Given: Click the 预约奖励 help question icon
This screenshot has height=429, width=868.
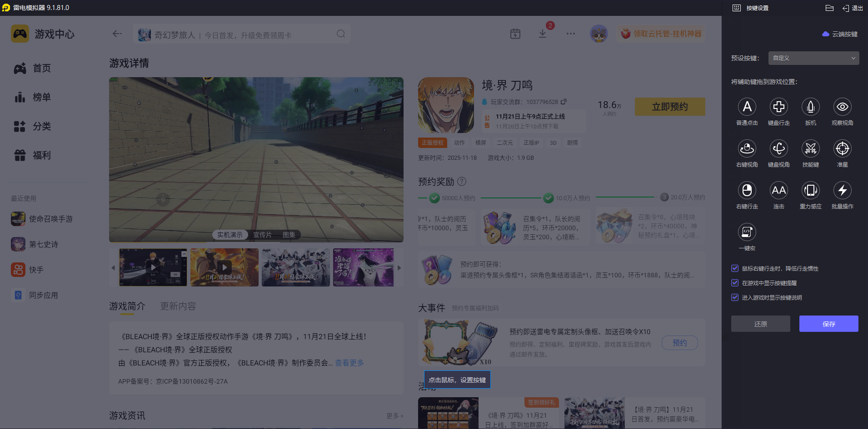Looking at the screenshot, I should [462, 182].
